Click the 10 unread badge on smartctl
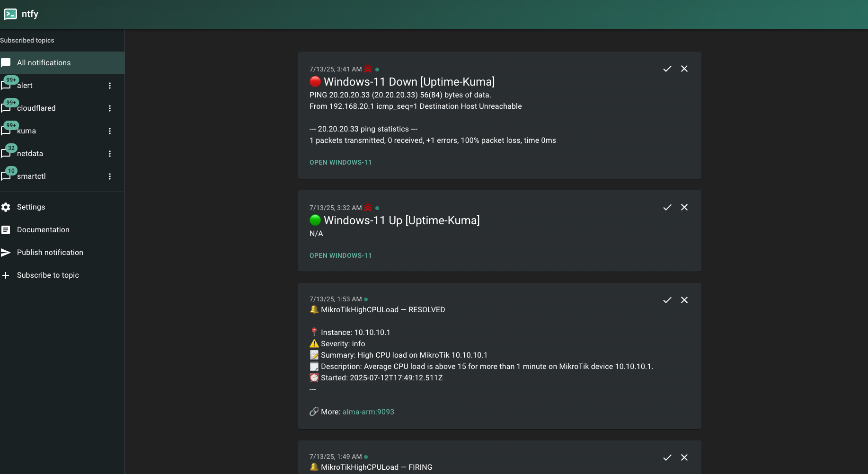Viewport: 868px width, 474px height. 11,171
